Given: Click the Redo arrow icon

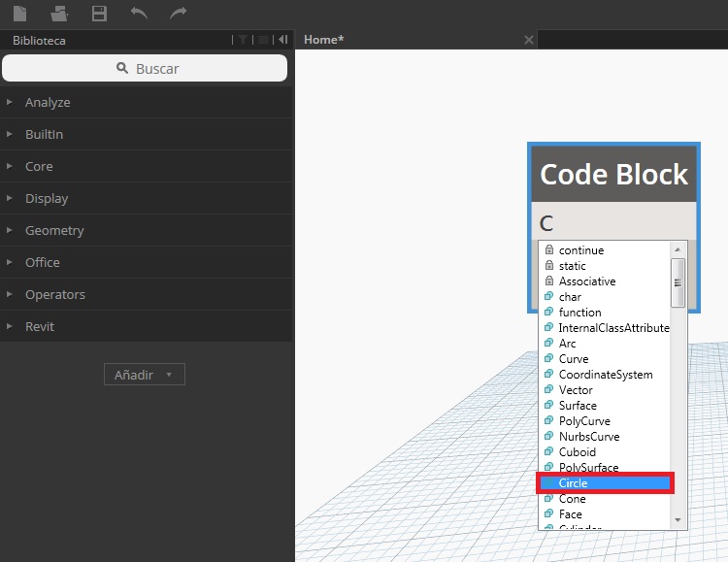Looking at the screenshot, I should pyautogui.click(x=178, y=14).
